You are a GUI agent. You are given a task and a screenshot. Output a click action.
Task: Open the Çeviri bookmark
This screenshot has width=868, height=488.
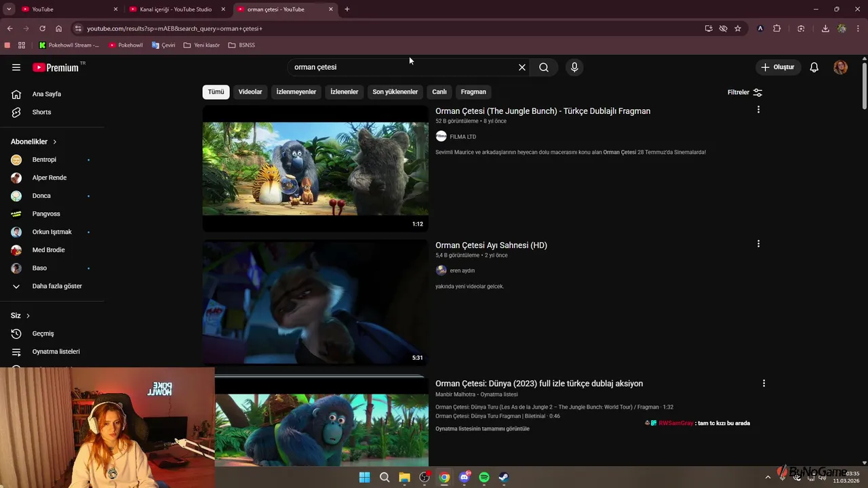click(x=163, y=45)
